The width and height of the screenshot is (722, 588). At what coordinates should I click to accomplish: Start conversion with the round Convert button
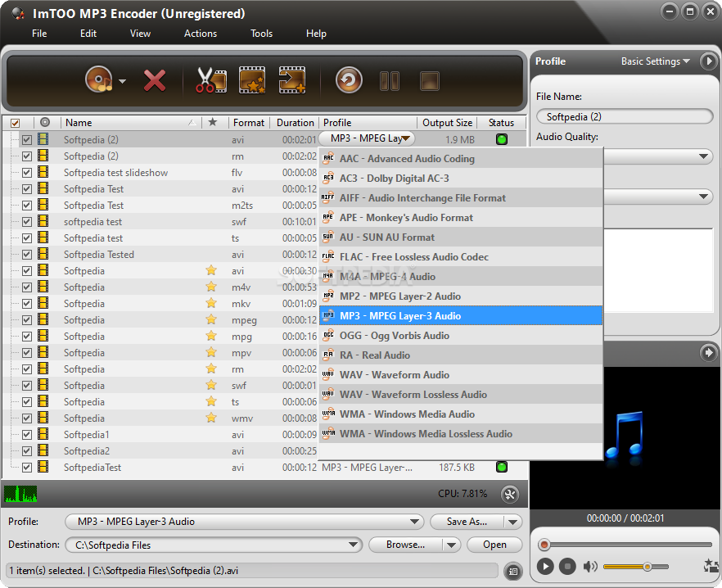coord(349,80)
